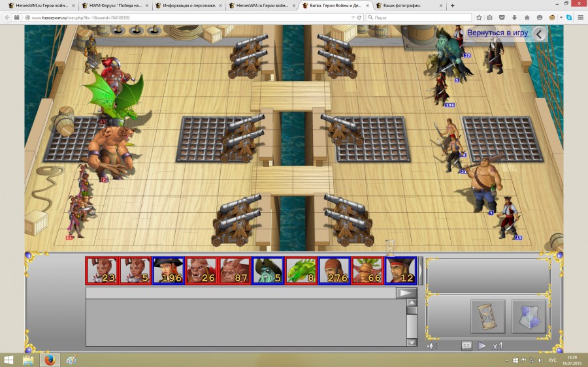Reload the page with the refresh icon
This screenshot has height=367, width=588.
pos(359,18)
